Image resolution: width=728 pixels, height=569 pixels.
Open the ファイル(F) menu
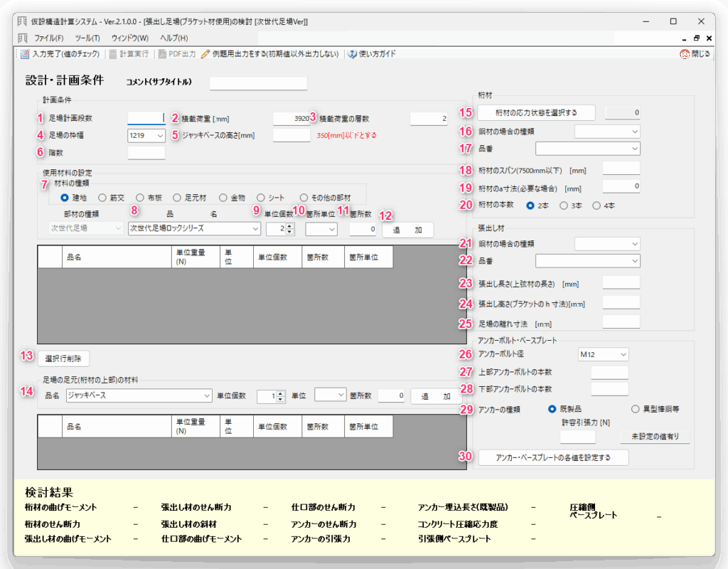pyautogui.click(x=49, y=38)
